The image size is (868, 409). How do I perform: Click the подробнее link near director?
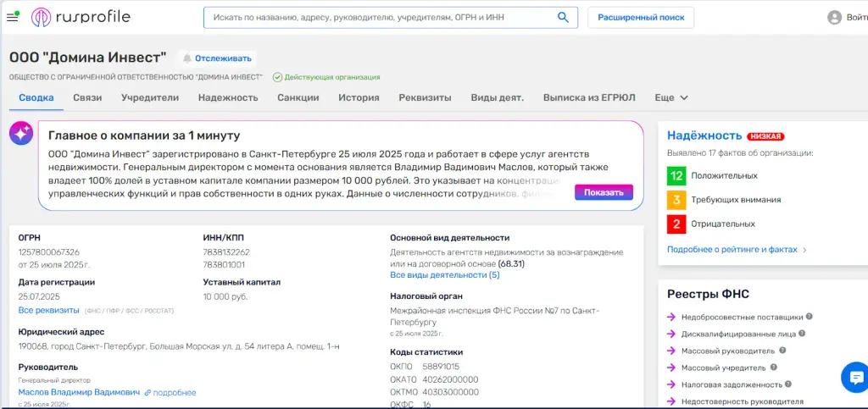(x=175, y=392)
